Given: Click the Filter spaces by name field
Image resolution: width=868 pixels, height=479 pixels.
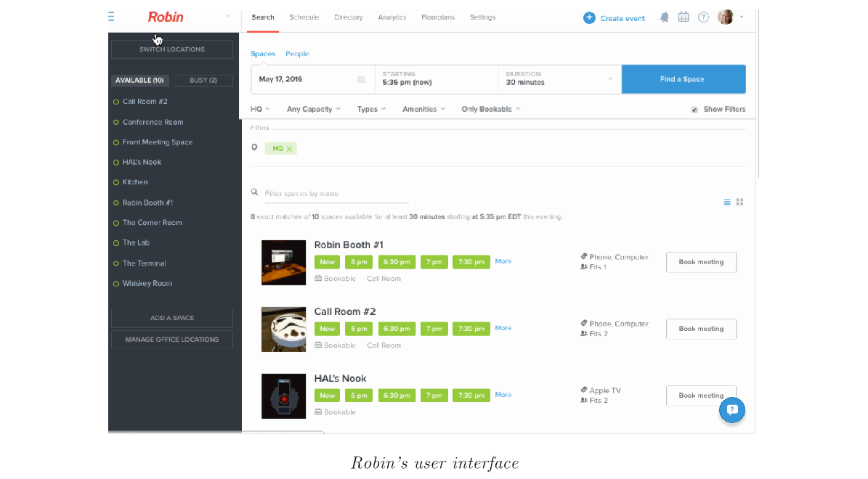Looking at the screenshot, I should (x=336, y=194).
